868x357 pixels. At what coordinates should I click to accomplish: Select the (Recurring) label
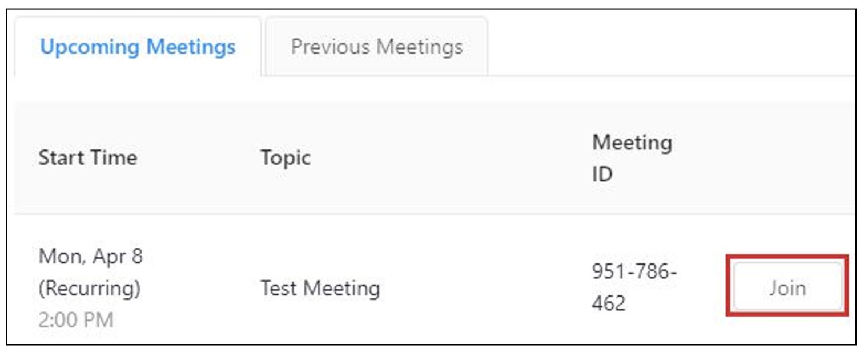point(90,288)
